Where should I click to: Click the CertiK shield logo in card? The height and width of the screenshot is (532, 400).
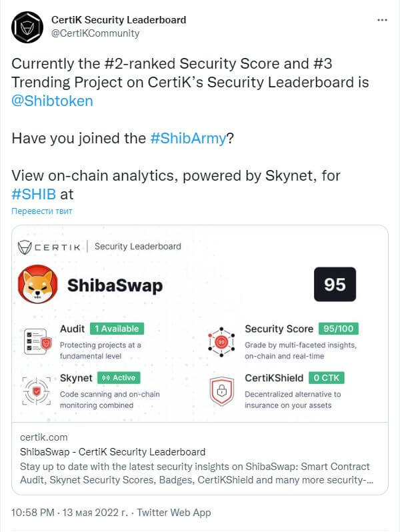coord(25,247)
